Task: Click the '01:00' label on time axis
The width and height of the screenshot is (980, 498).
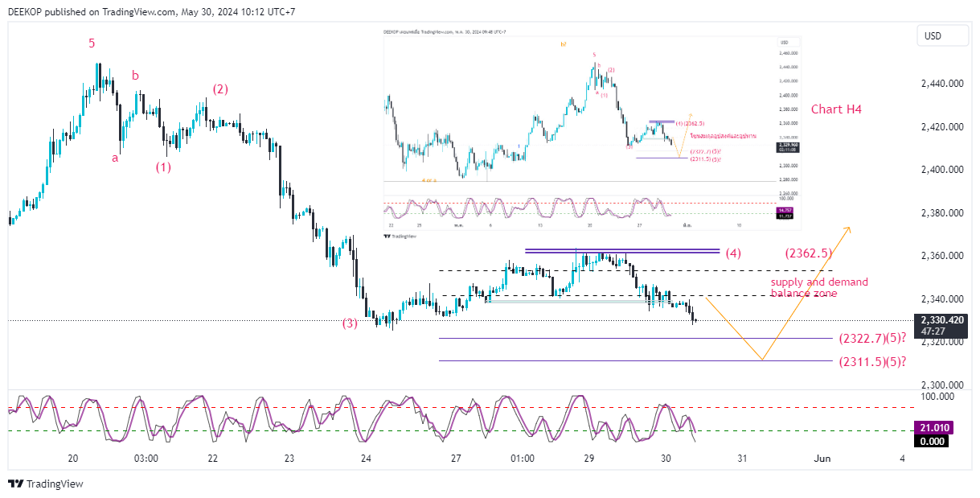Action: point(523,458)
